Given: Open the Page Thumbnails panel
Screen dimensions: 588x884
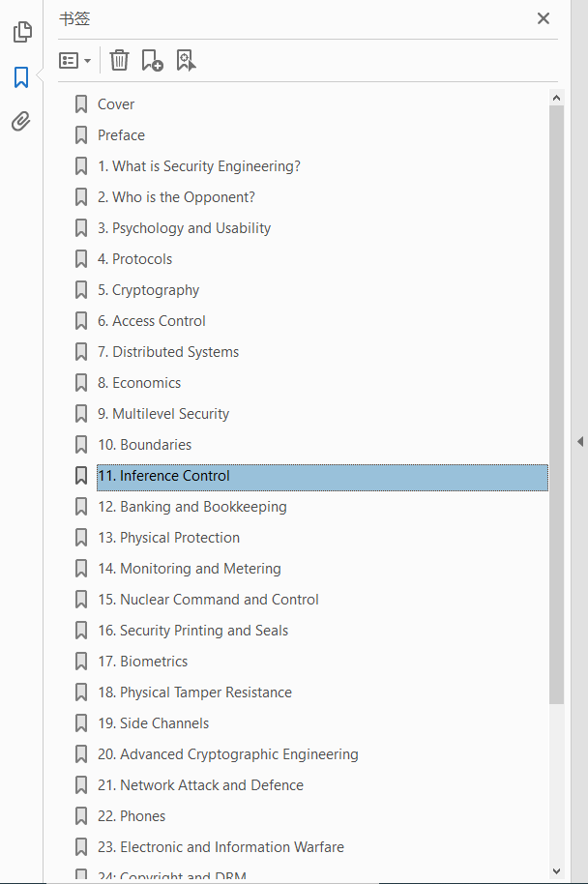Looking at the screenshot, I should click(21, 32).
